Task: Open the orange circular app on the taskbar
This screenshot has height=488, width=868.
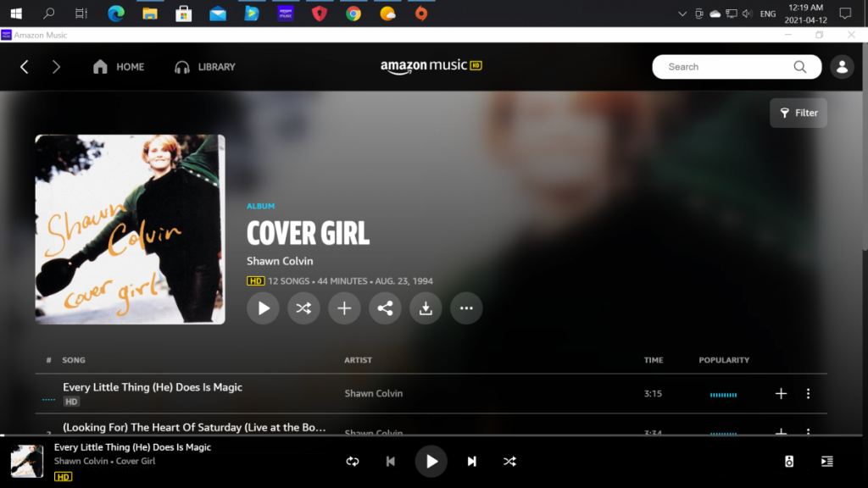Action: (x=421, y=14)
